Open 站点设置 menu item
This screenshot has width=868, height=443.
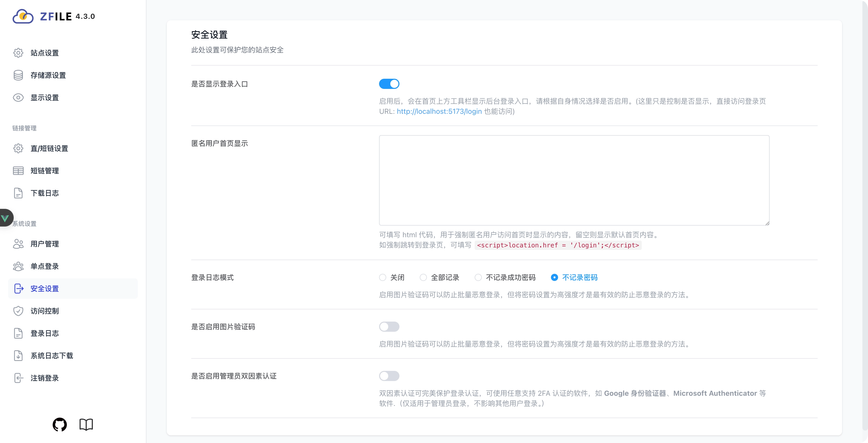pos(73,53)
